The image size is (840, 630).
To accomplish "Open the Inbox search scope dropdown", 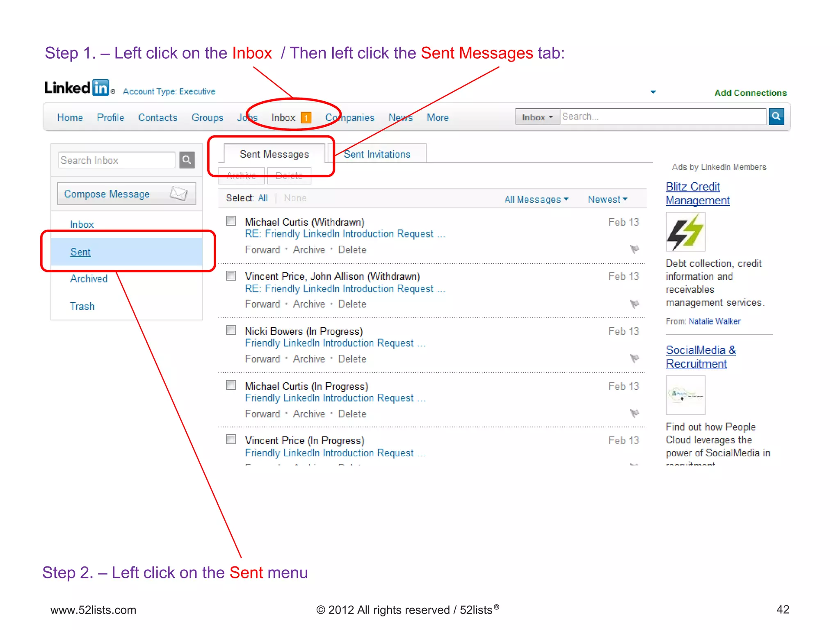I will pyautogui.click(x=537, y=117).
